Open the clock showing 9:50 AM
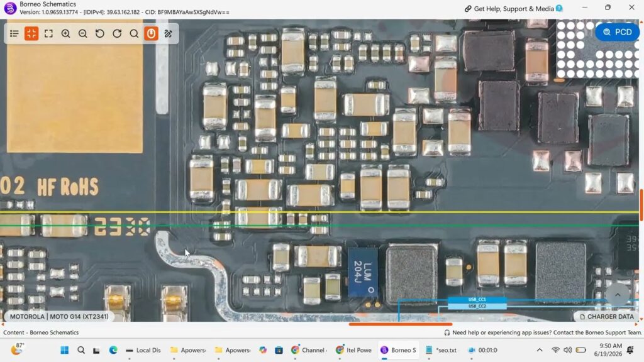 point(608,349)
